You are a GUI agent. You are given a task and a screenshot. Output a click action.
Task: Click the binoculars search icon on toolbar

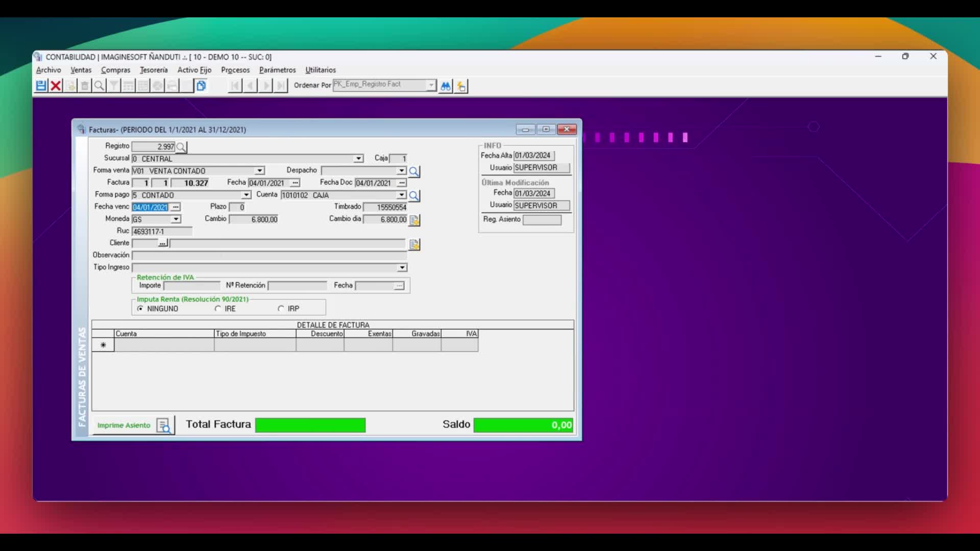click(x=445, y=86)
